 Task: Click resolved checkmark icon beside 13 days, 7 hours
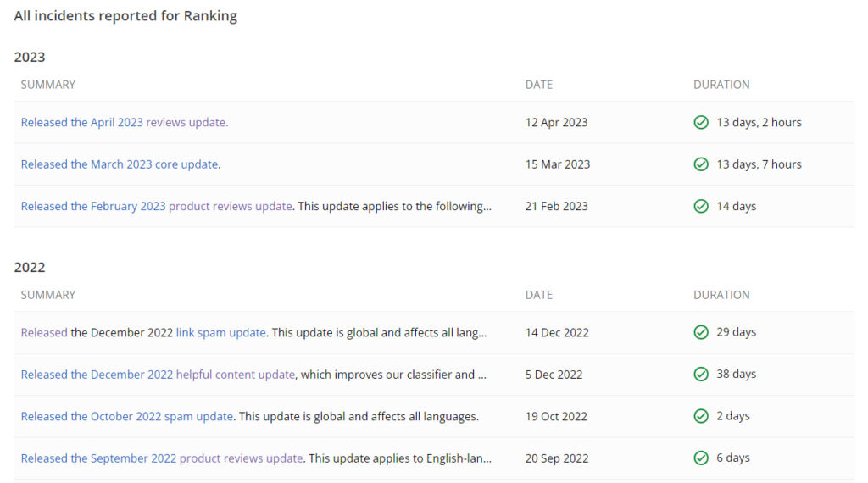[x=701, y=164]
